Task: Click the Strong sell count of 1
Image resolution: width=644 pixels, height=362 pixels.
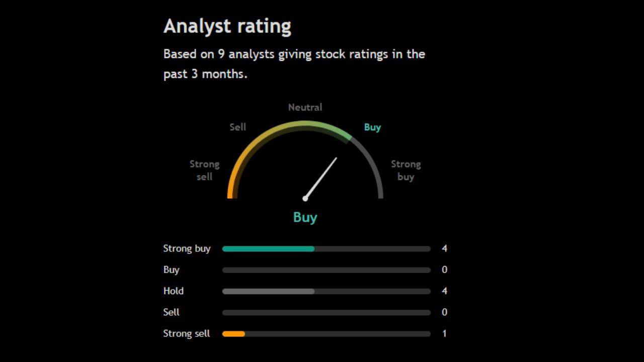Action: (444, 333)
